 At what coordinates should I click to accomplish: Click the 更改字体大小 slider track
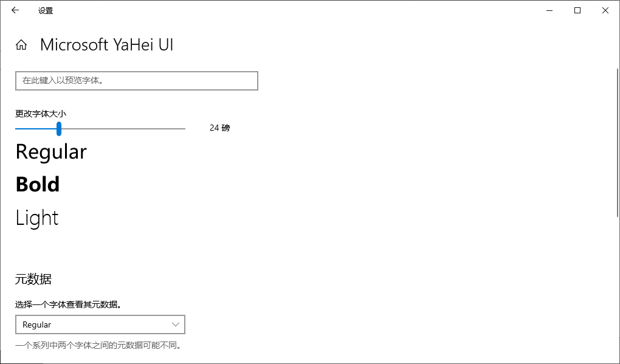122,128
